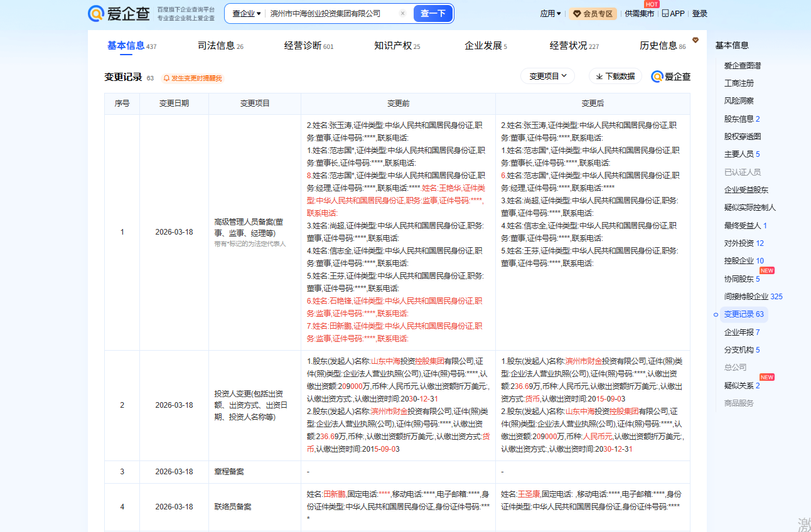The image size is (811, 532).
Task: Expand the 应用 dropdown menu
Action: (x=551, y=13)
